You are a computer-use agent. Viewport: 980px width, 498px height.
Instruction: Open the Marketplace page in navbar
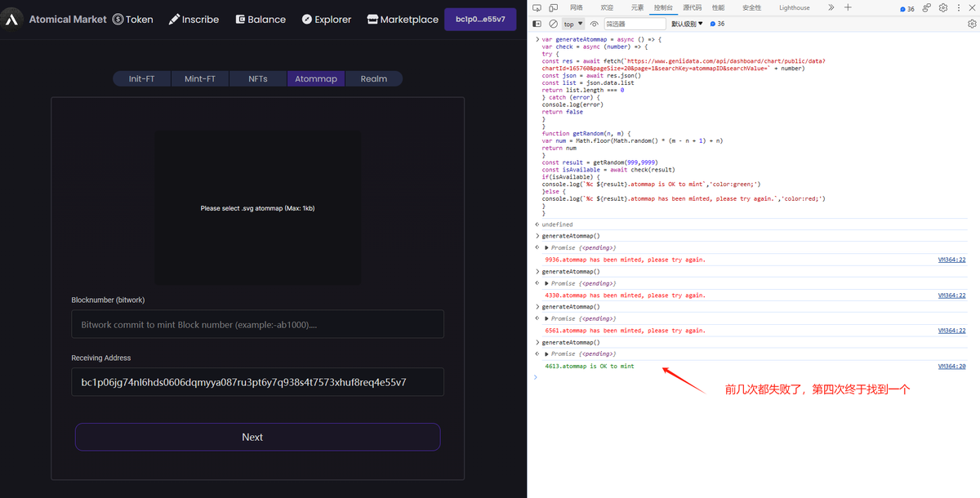coord(403,19)
